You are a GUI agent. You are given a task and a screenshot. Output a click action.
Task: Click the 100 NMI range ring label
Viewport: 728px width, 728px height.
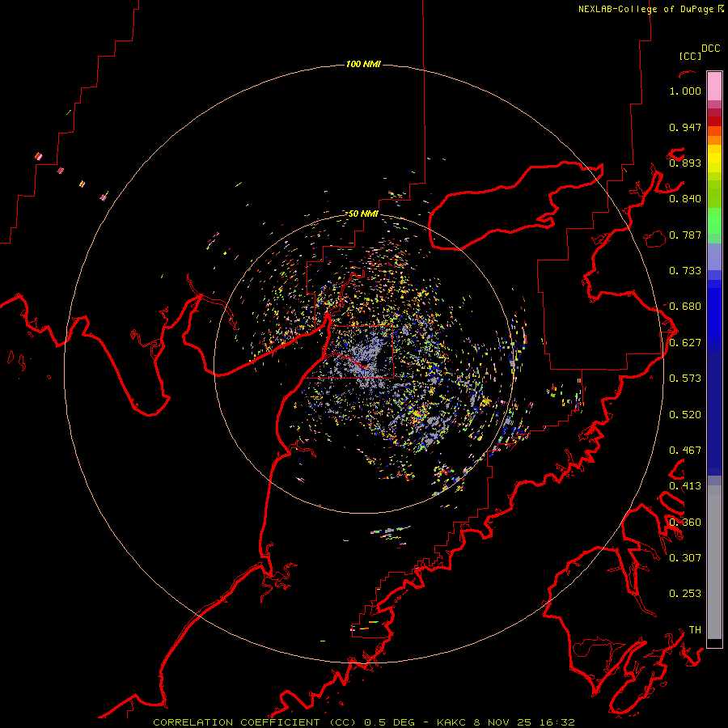click(x=363, y=64)
